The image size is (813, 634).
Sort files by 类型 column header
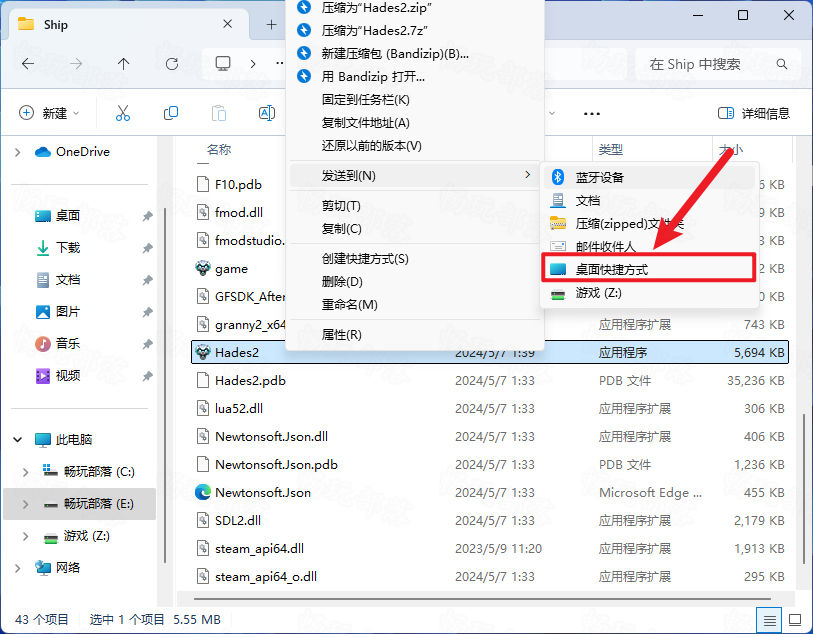(x=611, y=150)
